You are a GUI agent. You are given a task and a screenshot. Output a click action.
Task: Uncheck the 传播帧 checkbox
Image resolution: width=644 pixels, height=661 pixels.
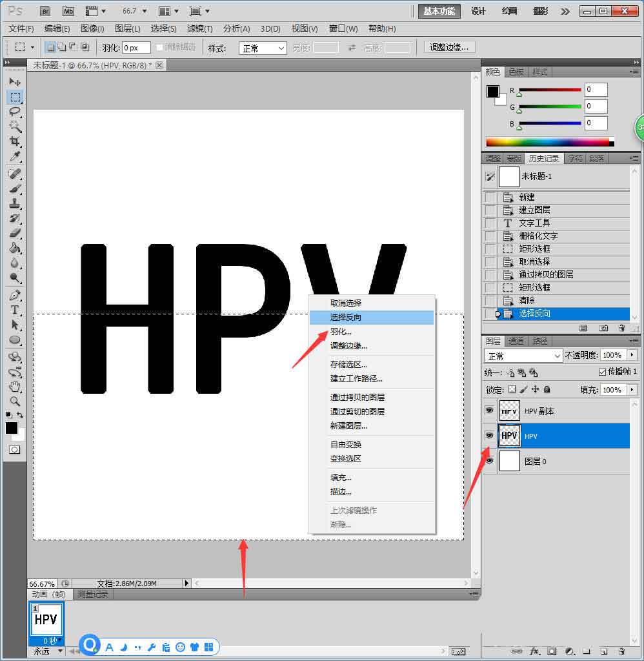(602, 373)
